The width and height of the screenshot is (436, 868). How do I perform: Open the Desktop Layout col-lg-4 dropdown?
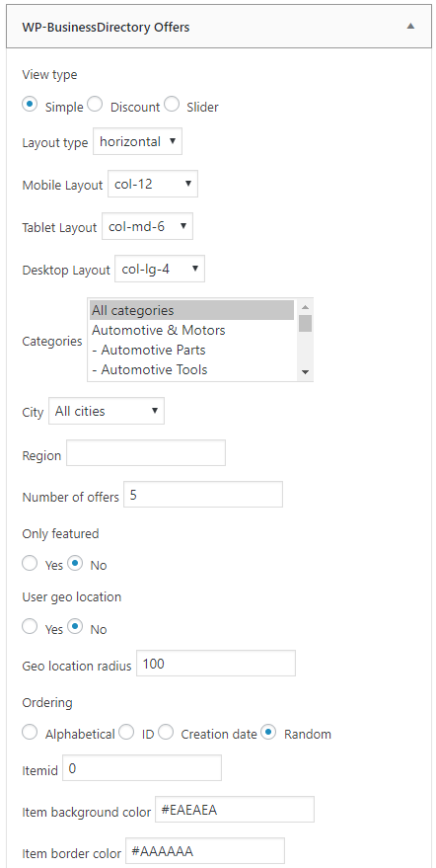[160, 269]
